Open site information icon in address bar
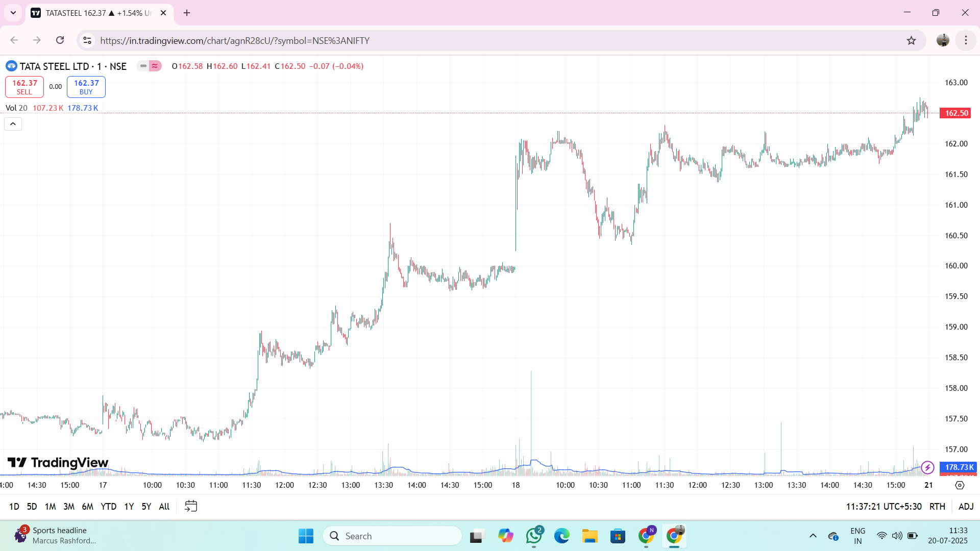Viewport: 980px width, 551px height. click(x=87, y=40)
